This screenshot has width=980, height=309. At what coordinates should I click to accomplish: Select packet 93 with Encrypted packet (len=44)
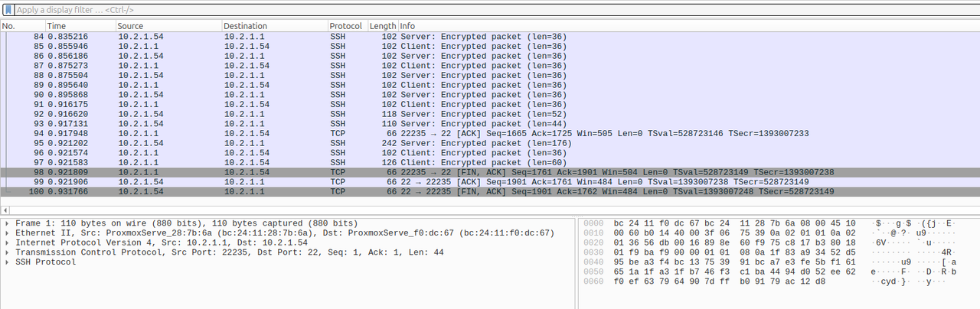490,124
